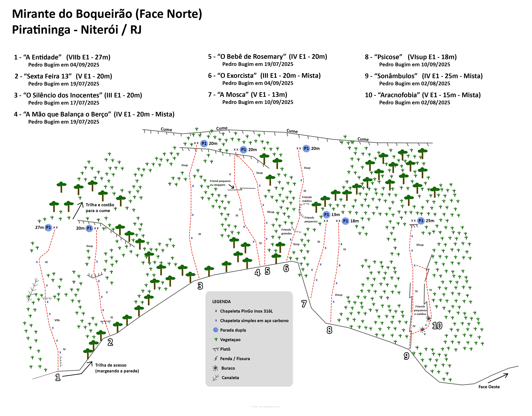
Task: Click the "A Entidade" route entry
Action: [62, 57]
